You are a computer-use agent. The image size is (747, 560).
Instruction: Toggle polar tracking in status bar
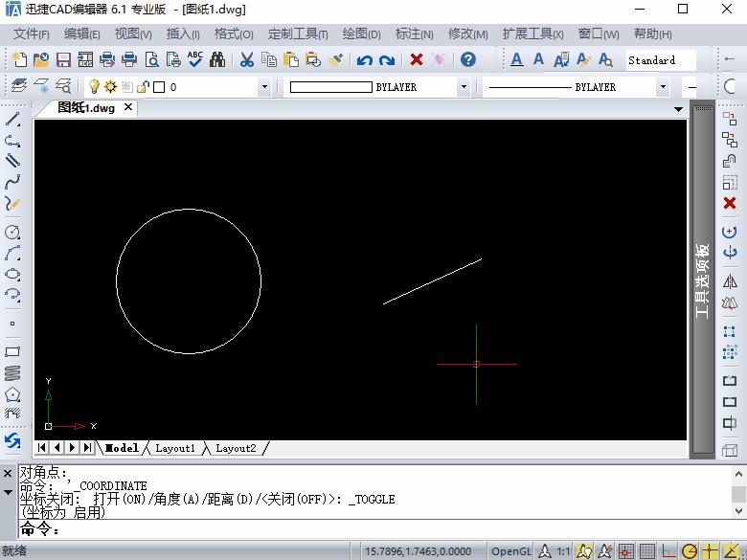pyautogui.click(x=690, y=551)
